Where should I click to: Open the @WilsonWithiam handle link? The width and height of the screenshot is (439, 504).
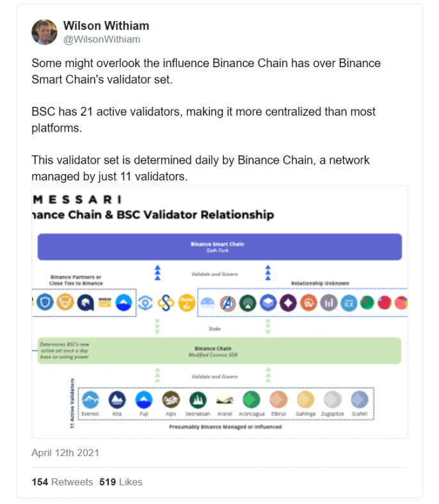(x=101, y=40)
